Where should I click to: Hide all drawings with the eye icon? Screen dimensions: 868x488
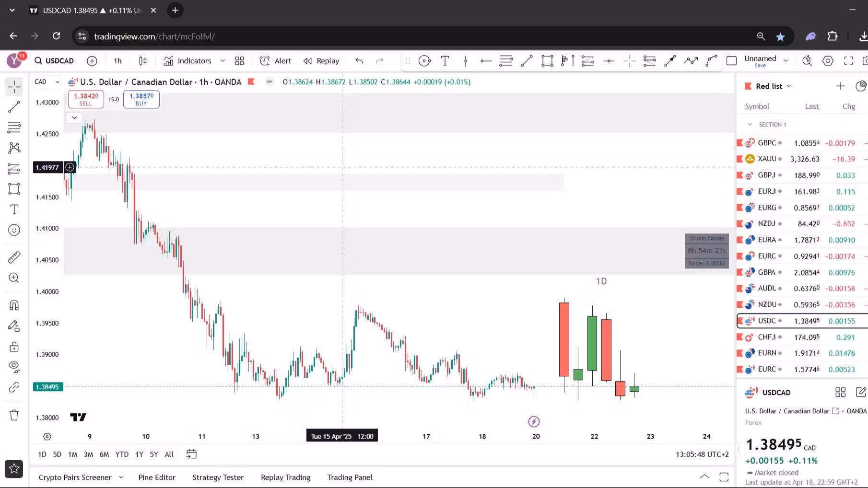(14, 367)
